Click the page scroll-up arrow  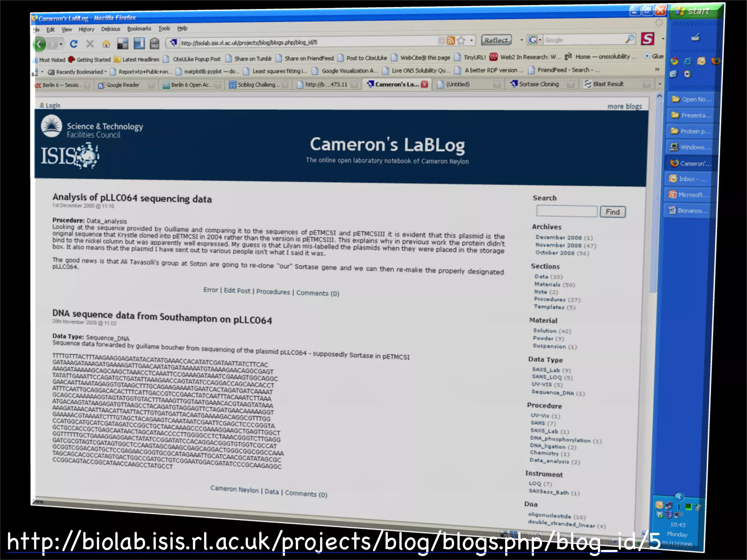tap(659, 96)
